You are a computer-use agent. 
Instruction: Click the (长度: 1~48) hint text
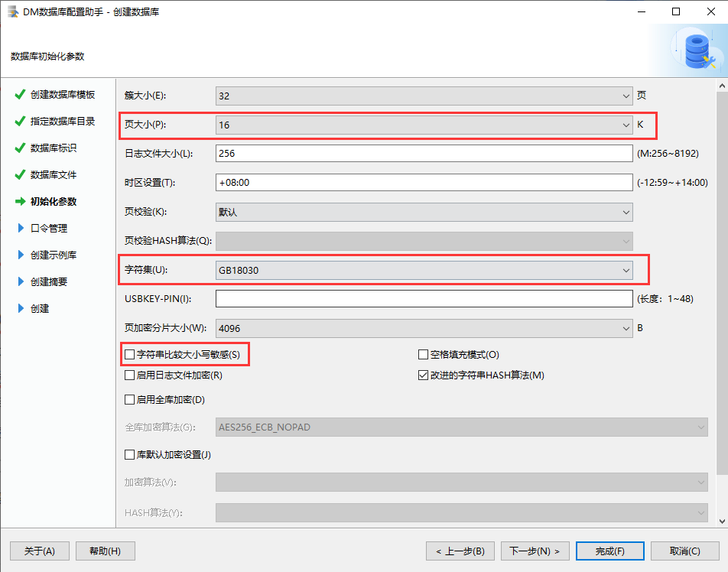(x=665, y=299)
